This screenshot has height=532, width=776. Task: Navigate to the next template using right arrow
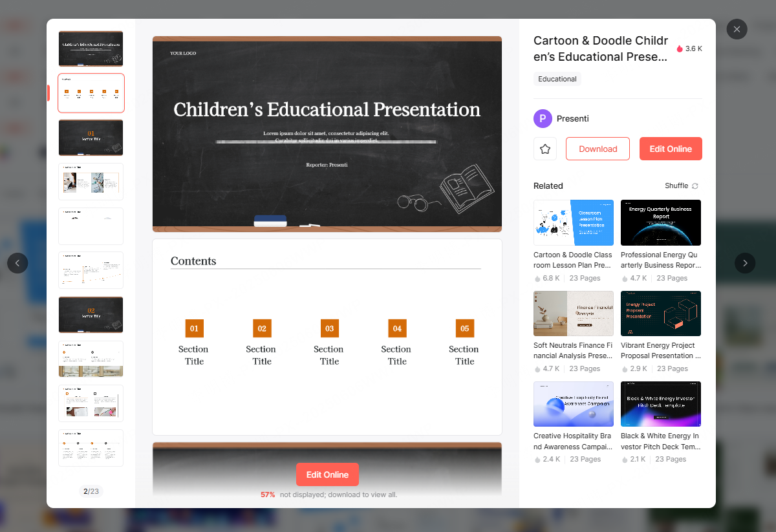click(745, 263)
